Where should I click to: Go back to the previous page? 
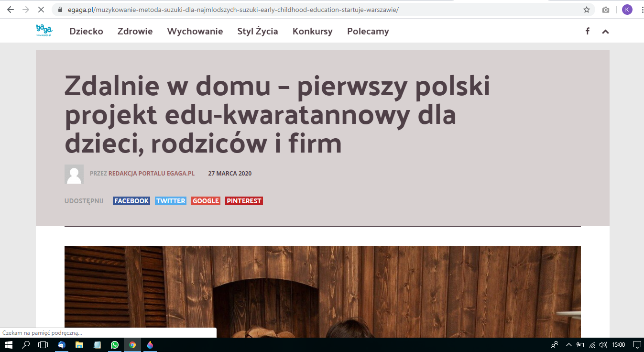pos(10,10)
